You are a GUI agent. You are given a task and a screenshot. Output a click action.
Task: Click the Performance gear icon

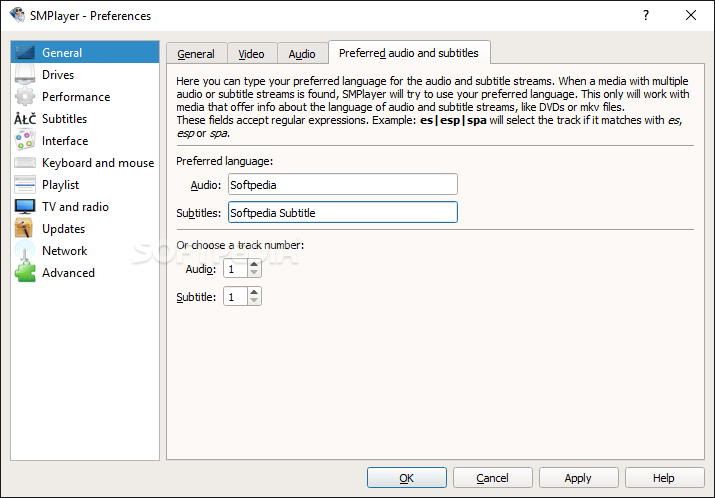pos(25,96)
